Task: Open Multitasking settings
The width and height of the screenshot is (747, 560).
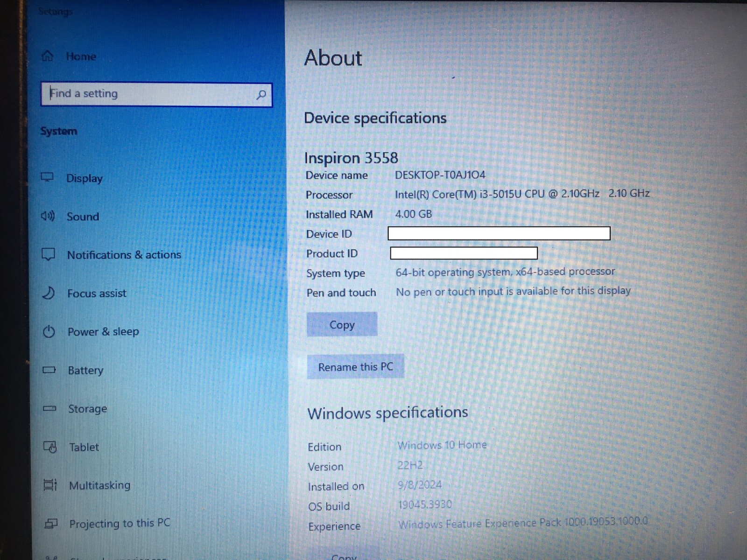Action: [99, 486]
